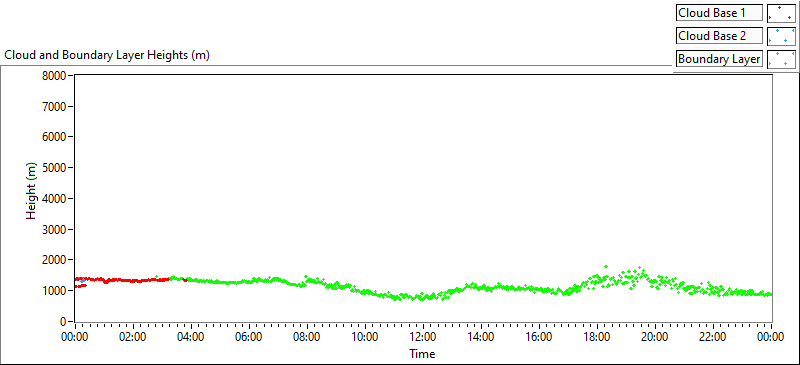Select the Time x-axis label
This screenshot has height=365, width=800.
(x=422, y=354)
